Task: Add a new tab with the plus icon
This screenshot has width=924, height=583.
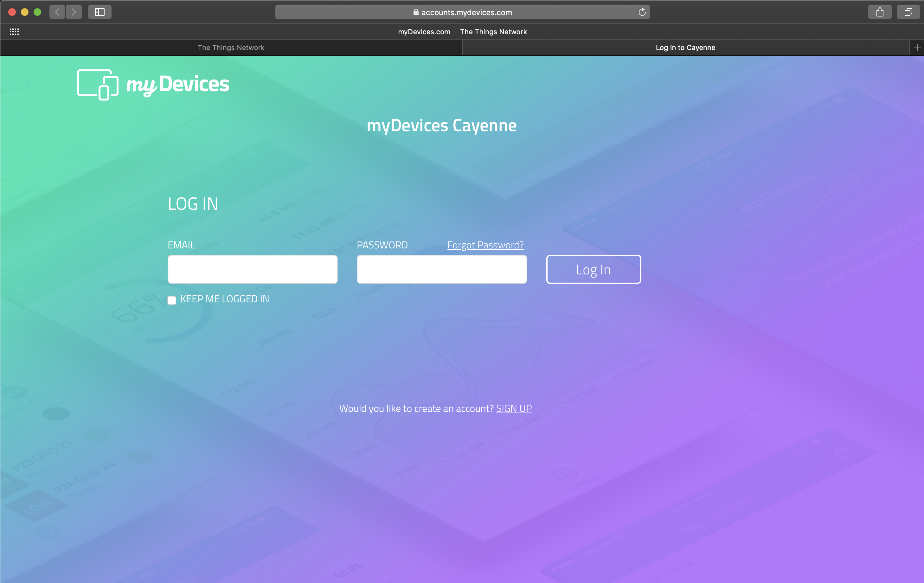Action: pos(917,48)
